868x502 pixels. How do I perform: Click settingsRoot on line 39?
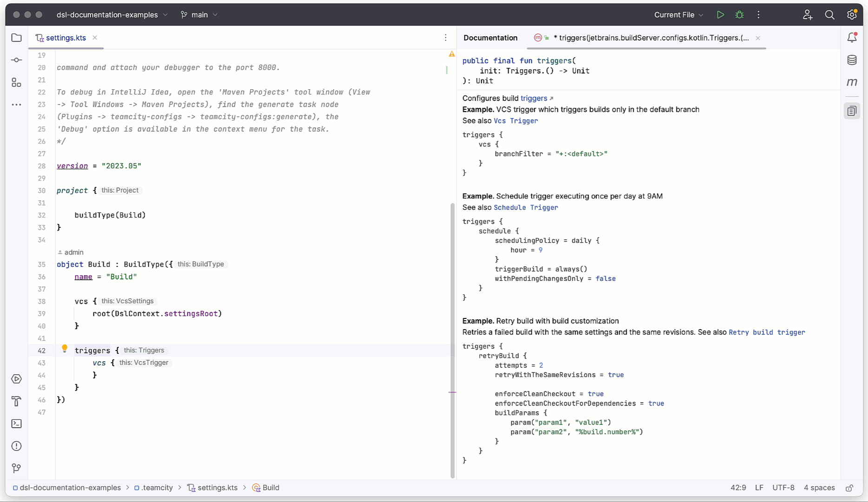[x=191, y=314]
